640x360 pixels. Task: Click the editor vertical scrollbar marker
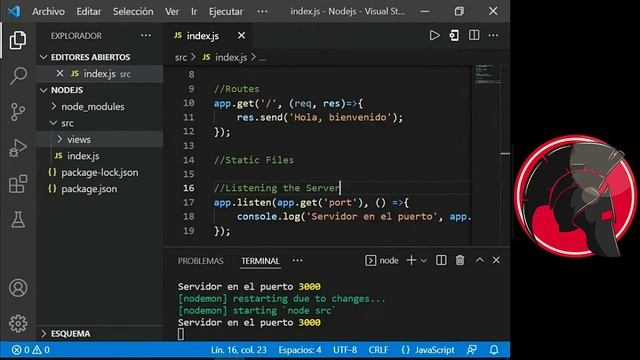(505, 154)
